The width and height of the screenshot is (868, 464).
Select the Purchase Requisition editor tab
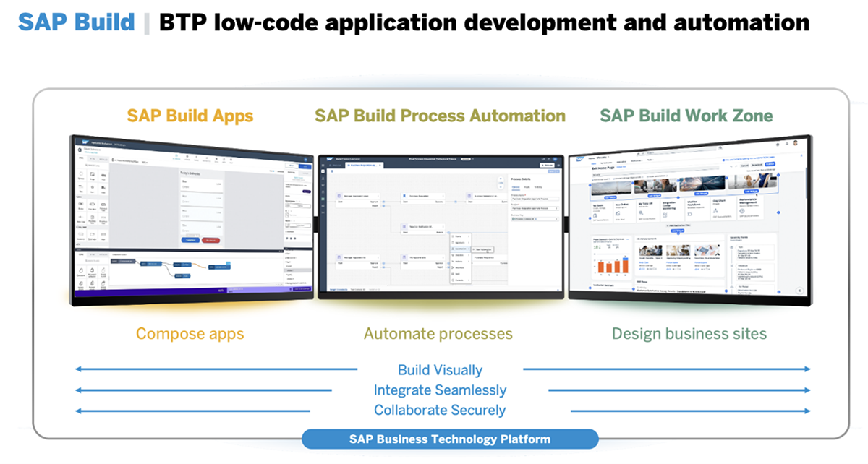pyautogui.click(x=364, y=166)
